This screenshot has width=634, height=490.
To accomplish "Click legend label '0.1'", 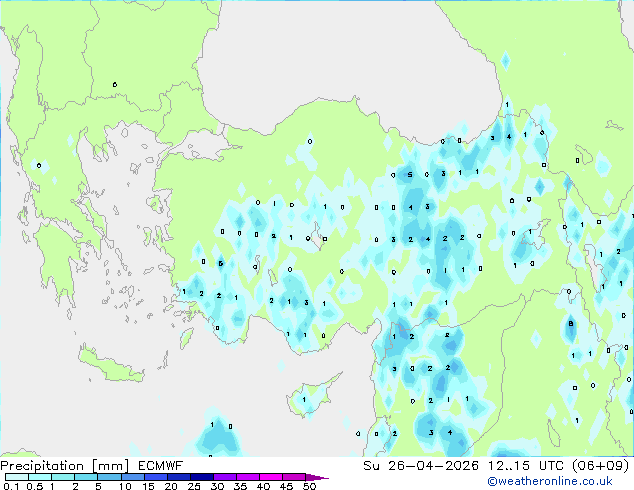I will (x=11, y=486).
